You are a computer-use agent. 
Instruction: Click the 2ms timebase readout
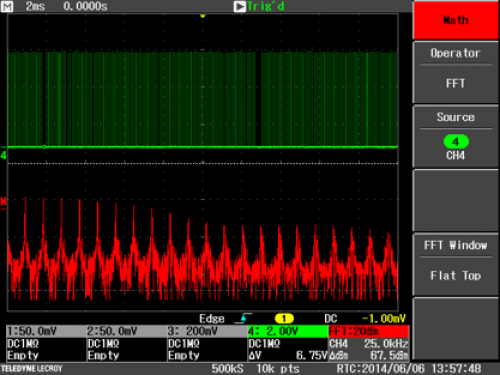pyautogui.click(x=35, y=6)
